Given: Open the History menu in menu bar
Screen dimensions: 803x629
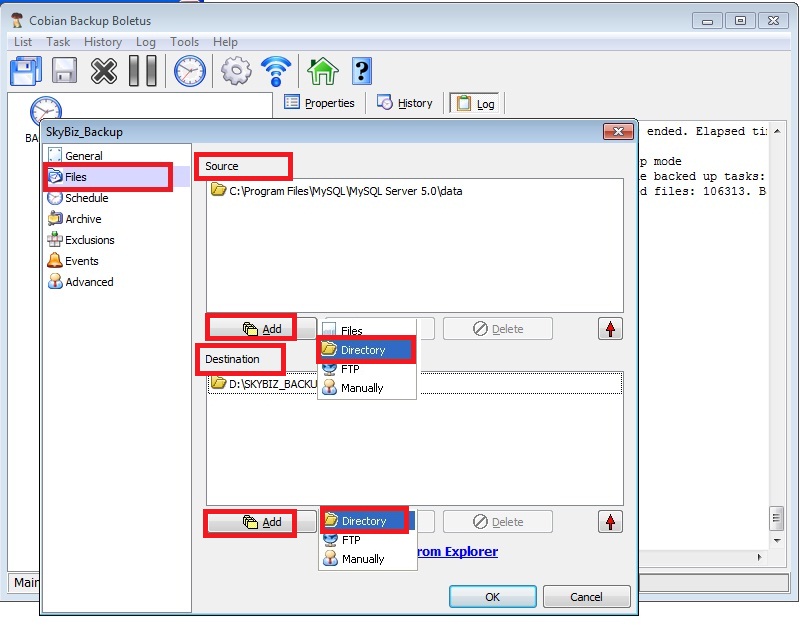Looking at the screenshot, I should pos(103,42).
